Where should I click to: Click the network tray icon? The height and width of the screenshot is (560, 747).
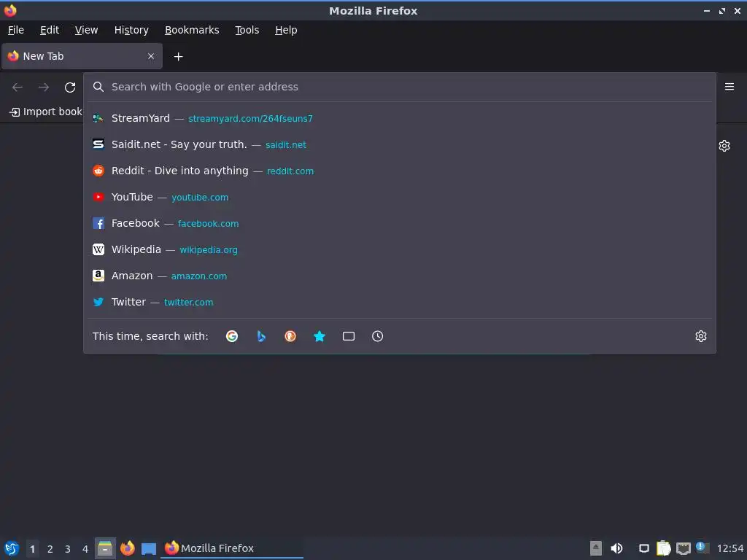coord(683,549)
